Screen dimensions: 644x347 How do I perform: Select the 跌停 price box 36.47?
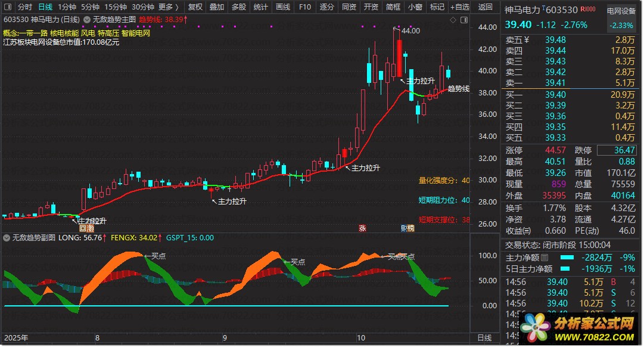[617, 150]
